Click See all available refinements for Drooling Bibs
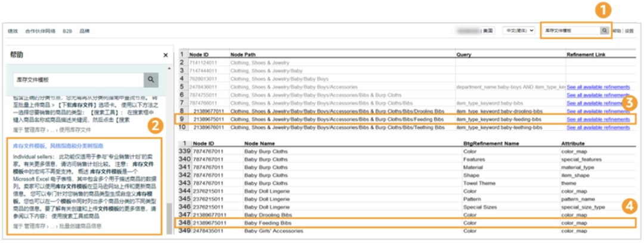This screenshot has height=243, width=644. tap(598, 111)
